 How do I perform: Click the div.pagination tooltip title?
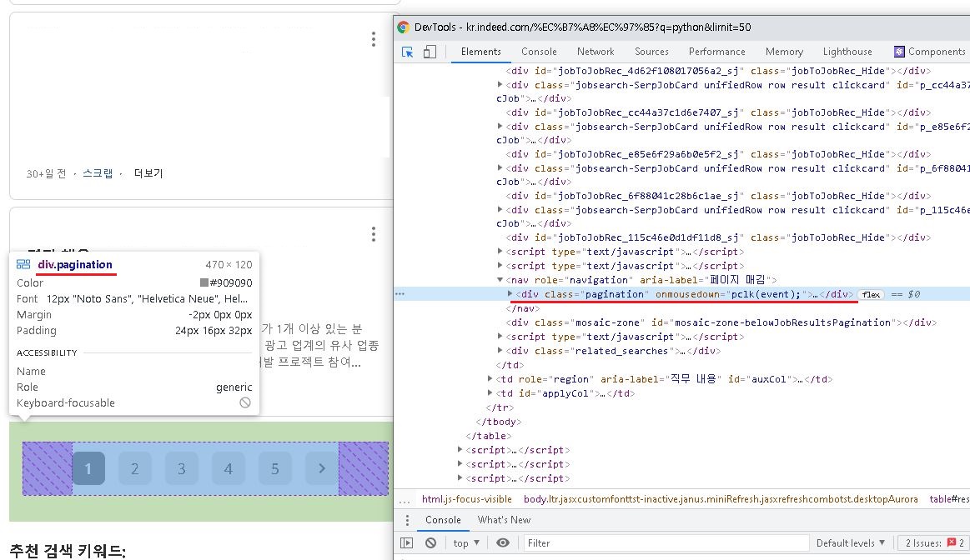point(75,264)
